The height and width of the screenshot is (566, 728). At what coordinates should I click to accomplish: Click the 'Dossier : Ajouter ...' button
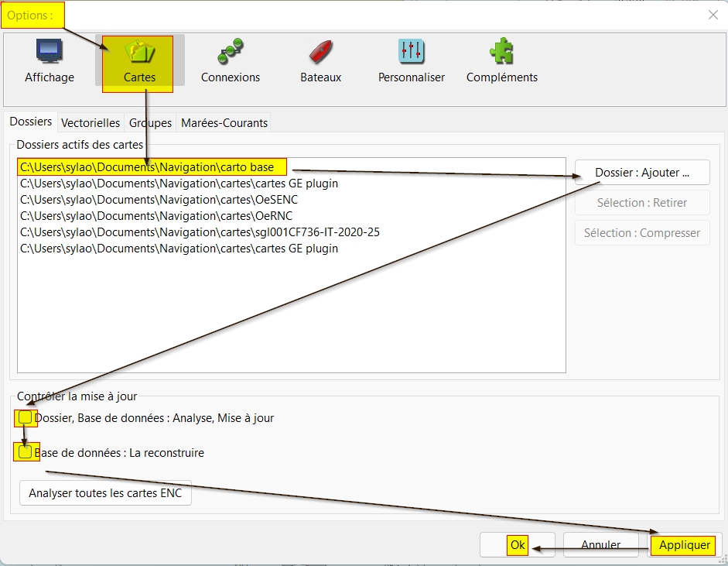(642, 173)
